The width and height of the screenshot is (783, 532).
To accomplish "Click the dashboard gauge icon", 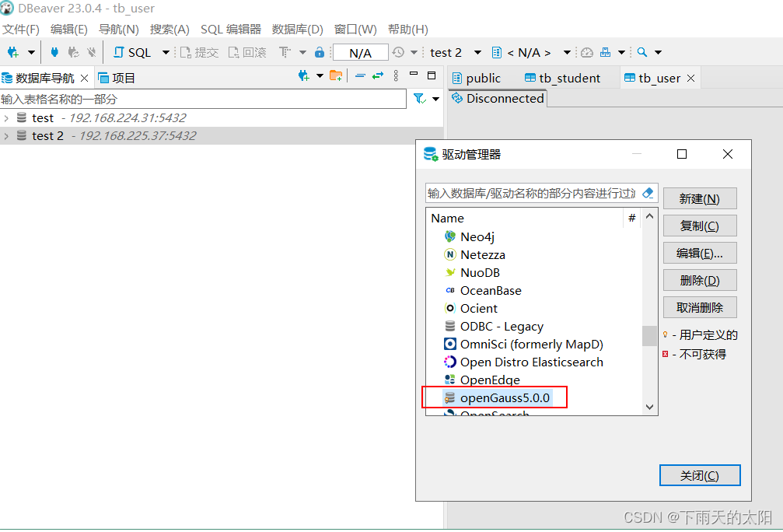I will coord(587,52).
